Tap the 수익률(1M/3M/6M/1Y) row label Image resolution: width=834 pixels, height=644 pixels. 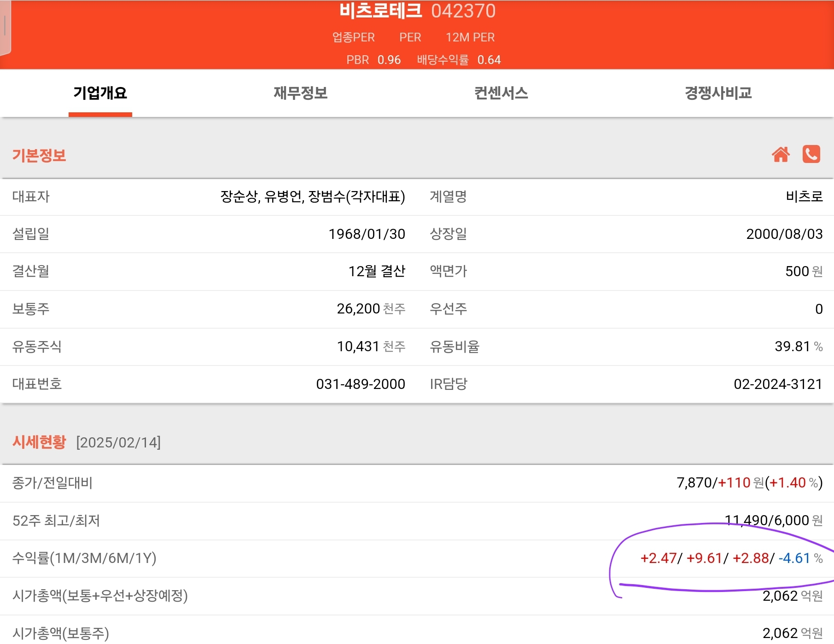pyautogui.click(x=84, y=558)
